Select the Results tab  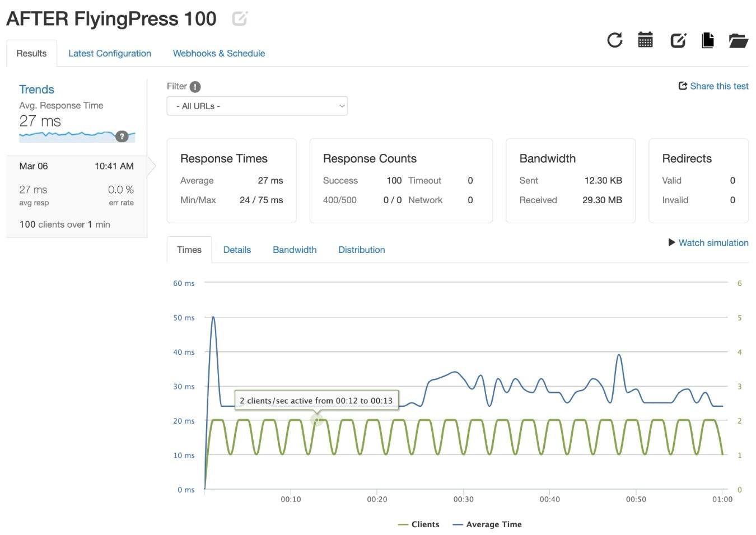click(x=31, y=53)
